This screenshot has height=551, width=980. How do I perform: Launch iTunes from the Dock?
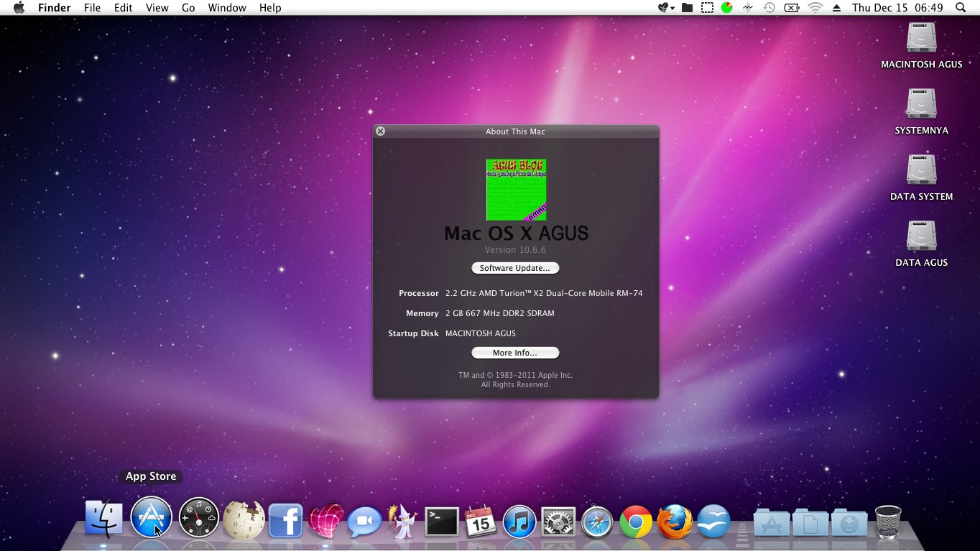pos(519,522)
